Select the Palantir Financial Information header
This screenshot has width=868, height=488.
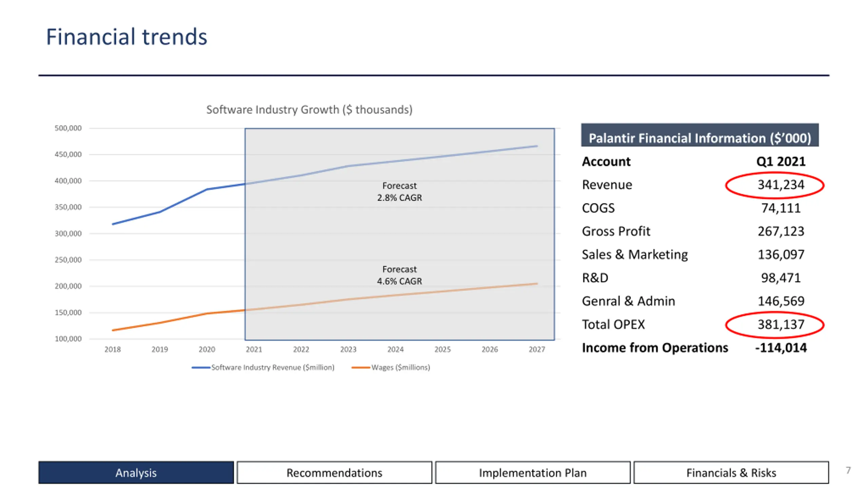(x=699, y=138)
